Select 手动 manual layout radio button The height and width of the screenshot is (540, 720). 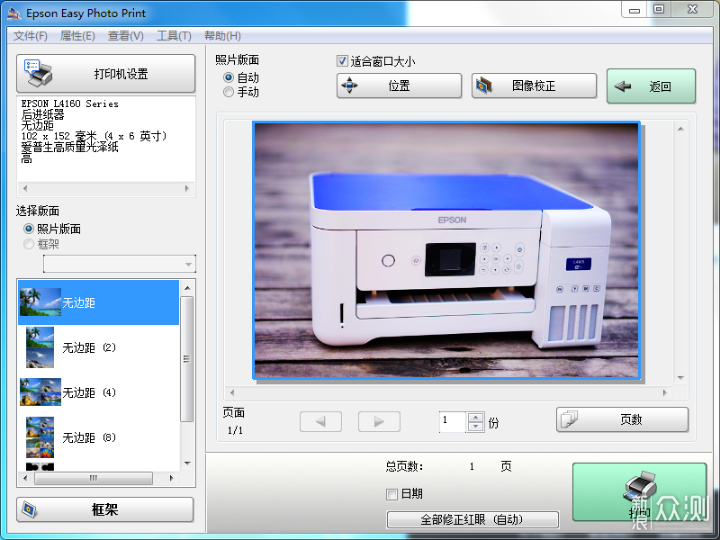point(229,92)
